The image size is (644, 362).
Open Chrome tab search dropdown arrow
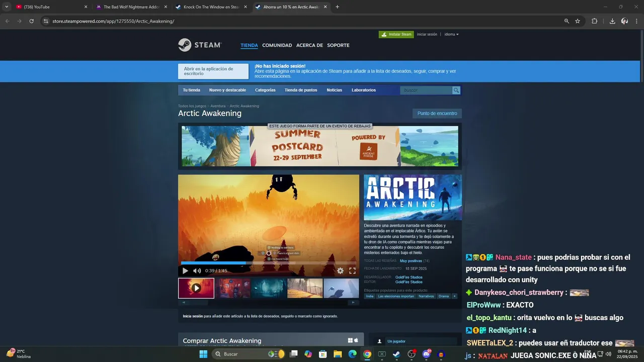click(x=7, y=7)
